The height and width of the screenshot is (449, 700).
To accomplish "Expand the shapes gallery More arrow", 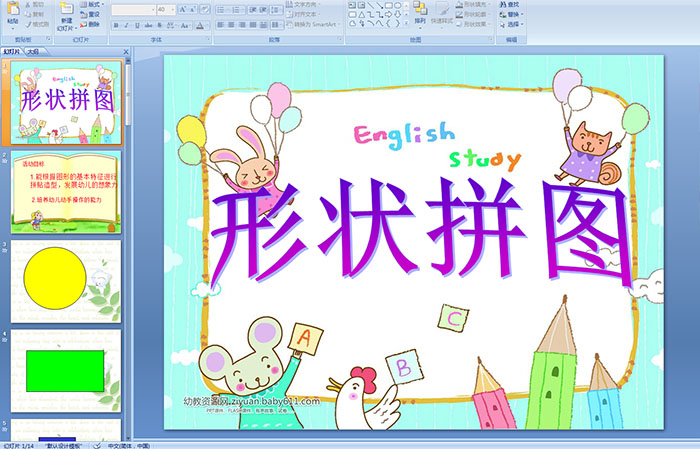I will pyautogui.click(x=406, y=23).
